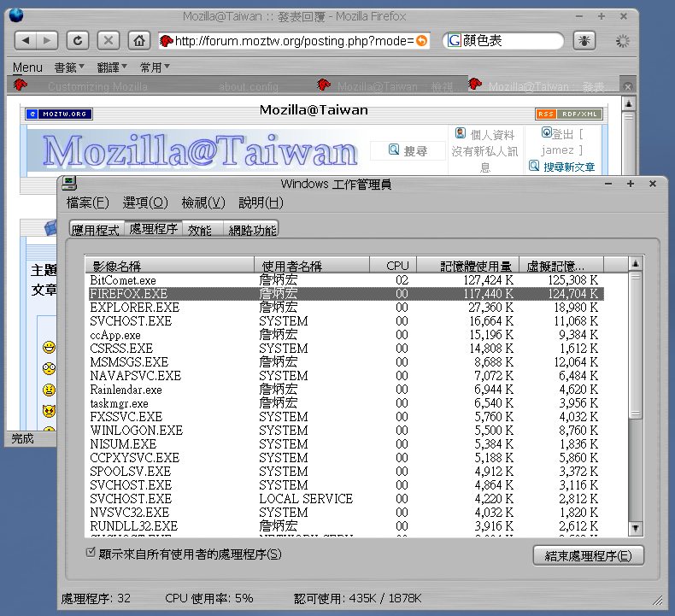The width and height of the screenshot is (675, 616).
Task: Click the 搜尋新文章 link
Action: tap(568, 167)
